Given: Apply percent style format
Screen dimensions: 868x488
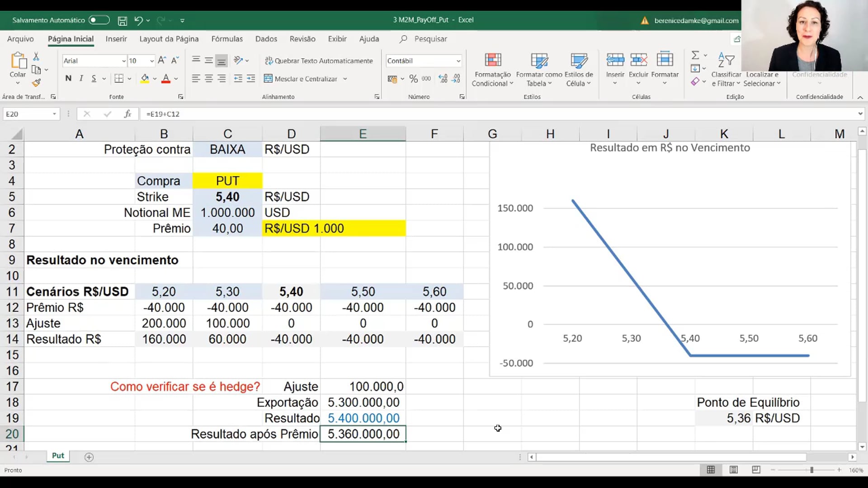Looking at the screenshot, I should pyautogui.click(x=413, y=79).
